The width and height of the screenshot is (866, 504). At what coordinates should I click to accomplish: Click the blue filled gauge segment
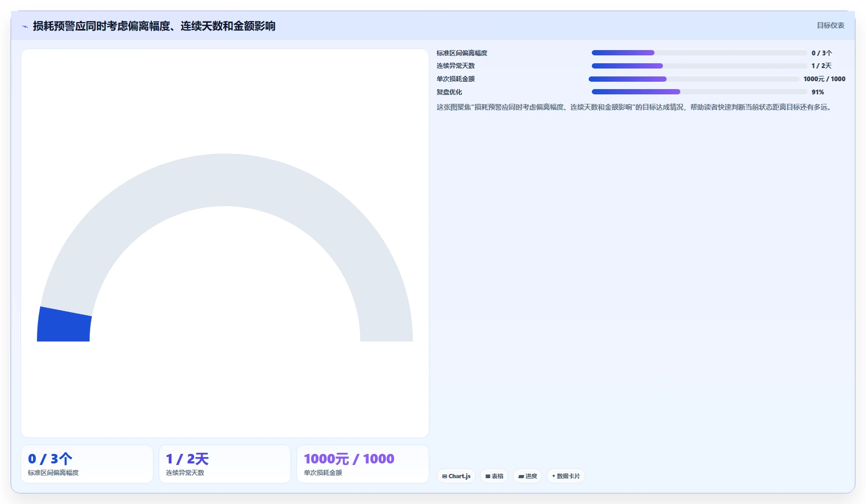pos(64,326)
